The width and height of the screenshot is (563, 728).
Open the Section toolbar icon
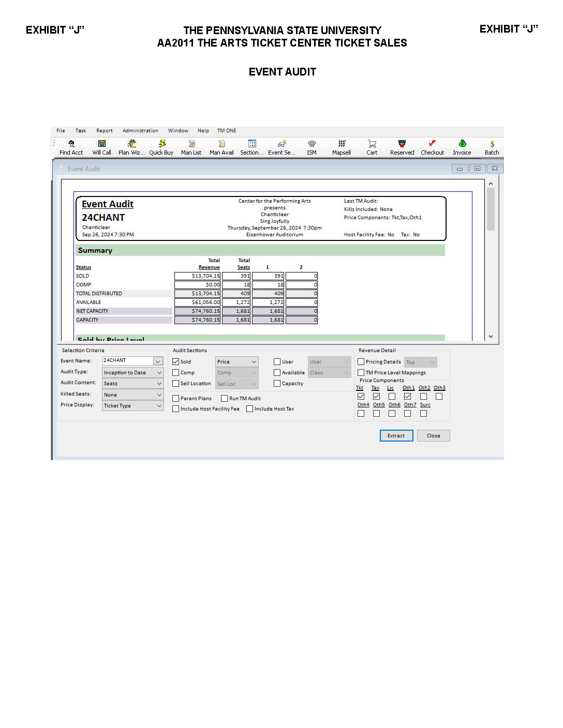coord(251,147)
